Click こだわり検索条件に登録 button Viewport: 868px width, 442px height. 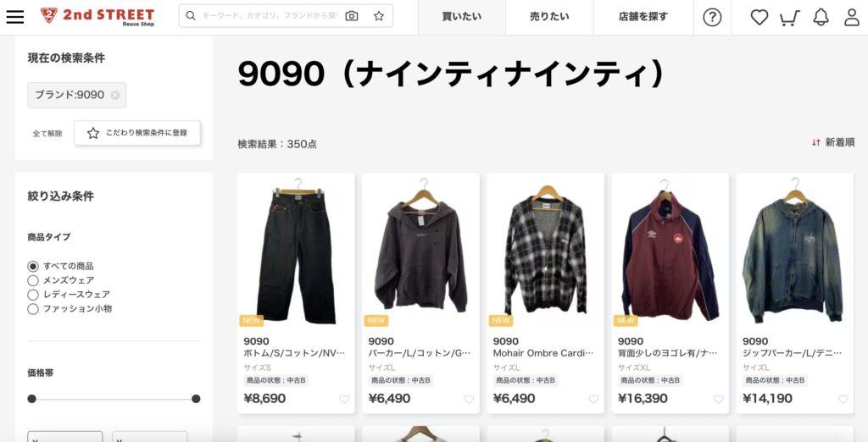(137, 133)
